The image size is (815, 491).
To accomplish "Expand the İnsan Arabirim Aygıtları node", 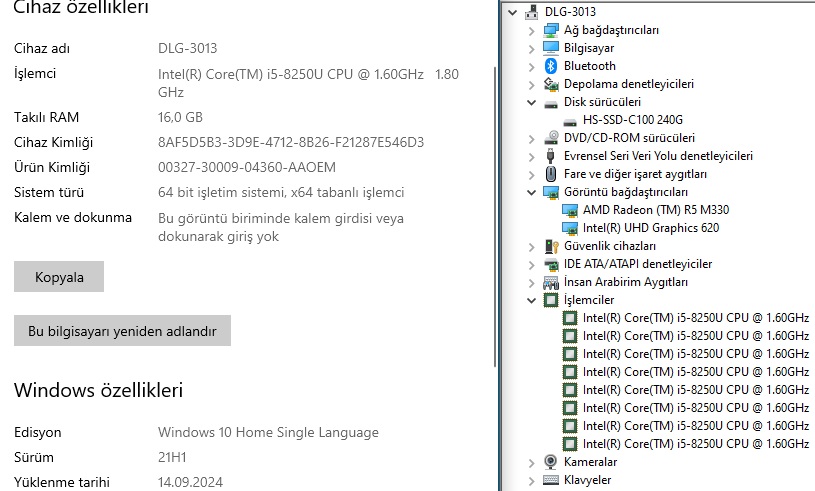I will click(x=531, y=283).
